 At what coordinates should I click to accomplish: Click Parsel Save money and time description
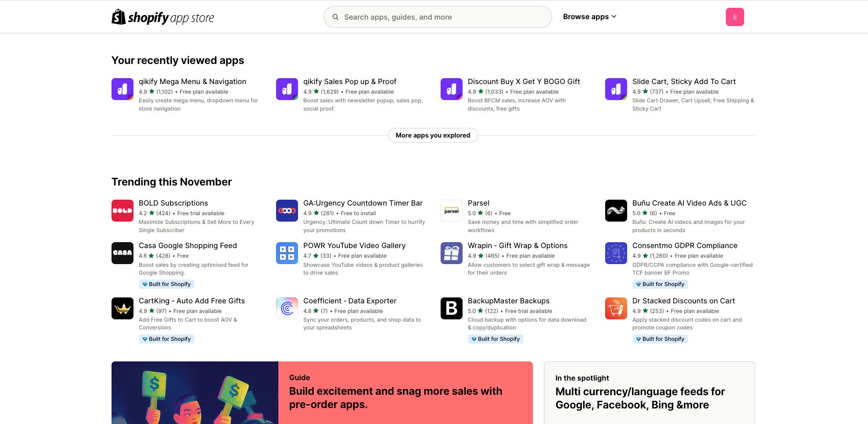tap(523, 226)
